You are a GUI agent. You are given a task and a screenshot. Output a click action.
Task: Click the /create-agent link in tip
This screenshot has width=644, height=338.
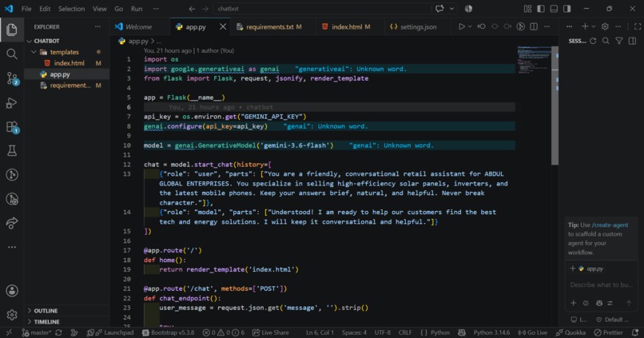[610, 225]
